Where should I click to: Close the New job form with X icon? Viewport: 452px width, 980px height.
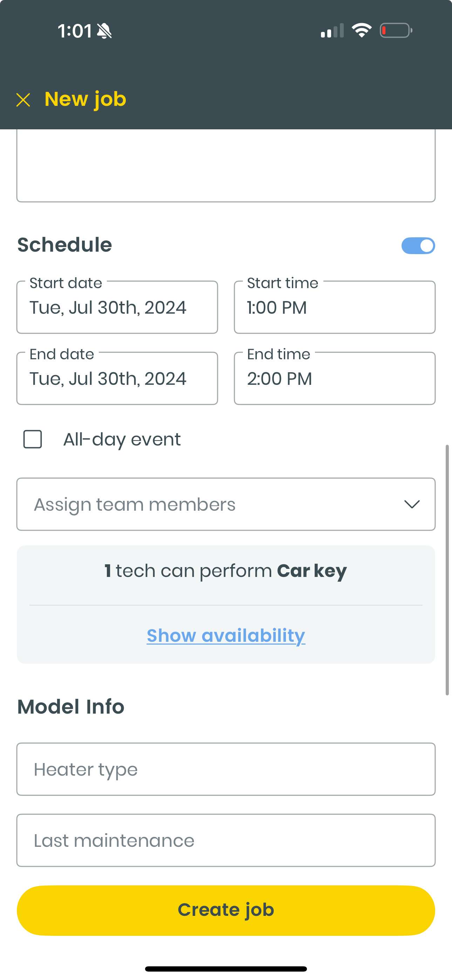[23, 100]
